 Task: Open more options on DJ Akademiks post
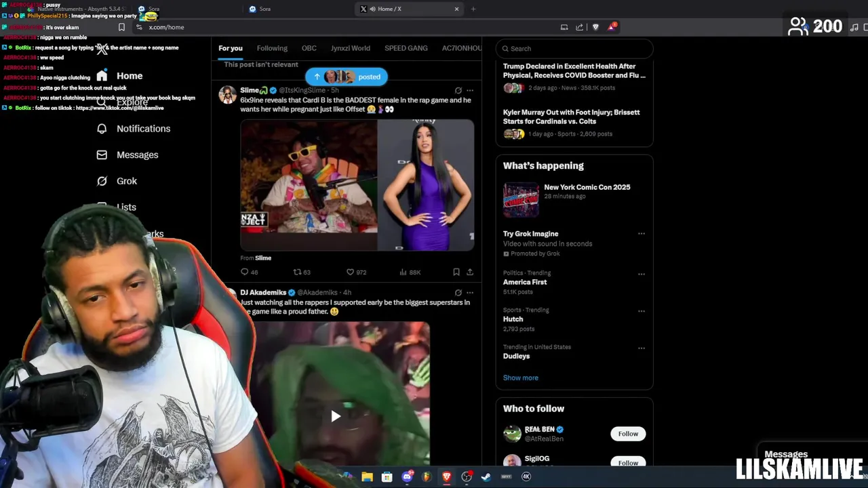tap(470, 293)
